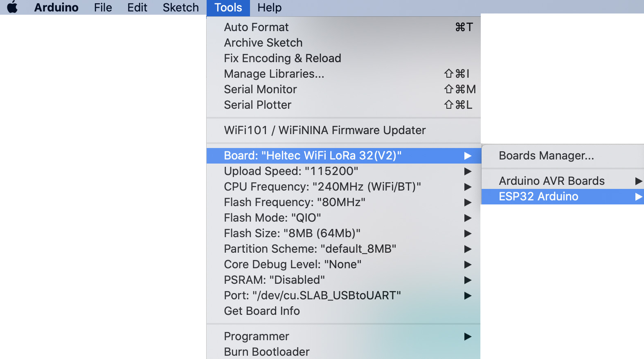Select Burn Bootloader
This screenshot has width=644, height=359.
[x=267, y=352]
